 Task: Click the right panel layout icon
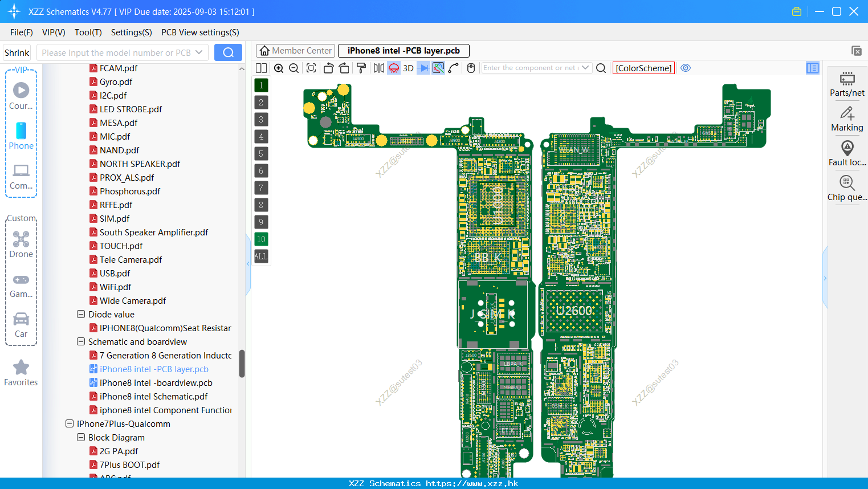coord(813,68)
